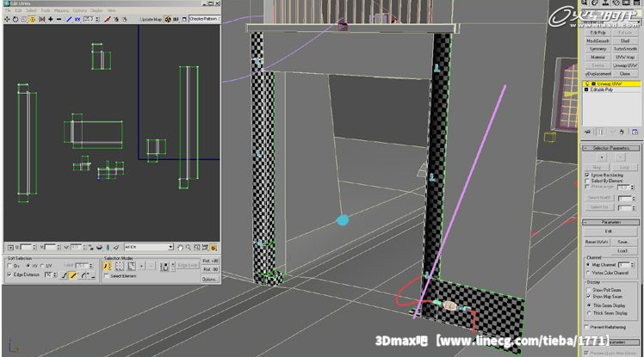Viewport: 644px width, 357px height.
Task: Enable the Soft Selection On checkbox
Action: tap(9, 266)
